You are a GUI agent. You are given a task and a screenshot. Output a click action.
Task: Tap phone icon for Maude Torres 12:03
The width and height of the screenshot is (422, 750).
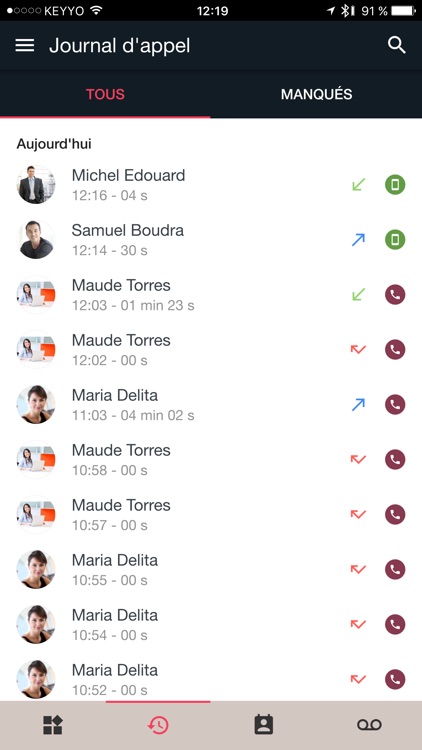tap(395, 295)
